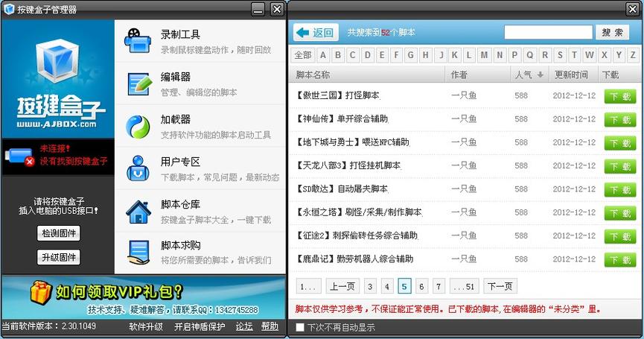Filter scripts by letter K

coord(455,55)
